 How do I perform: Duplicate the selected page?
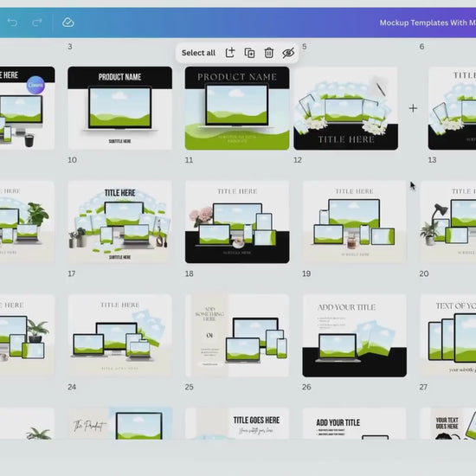click(x=249, y=53)
